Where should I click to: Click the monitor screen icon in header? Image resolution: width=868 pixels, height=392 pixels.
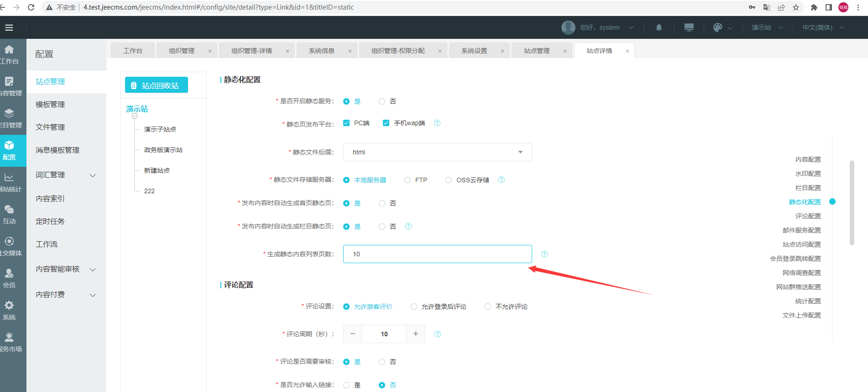click(x=689, y=27)
